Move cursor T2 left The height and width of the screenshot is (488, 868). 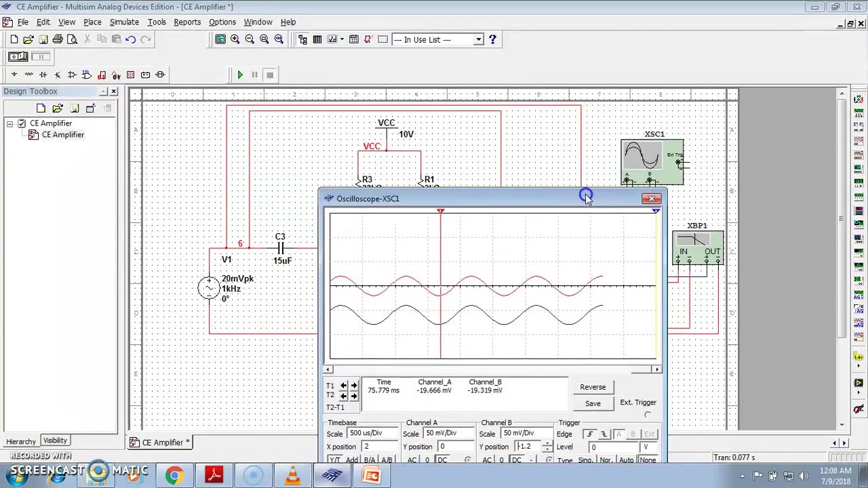pos(344,395)
